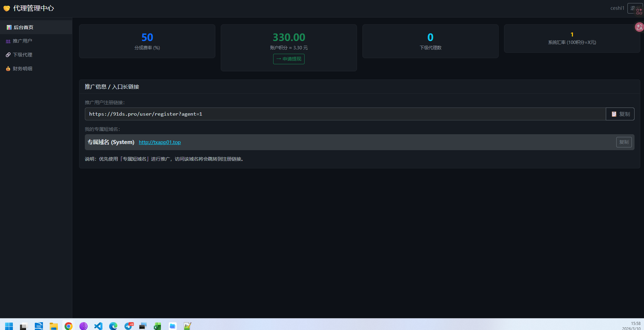644x330 pixels.
Task: Open the txapp01.top domain link
Action: pos(160,142)
